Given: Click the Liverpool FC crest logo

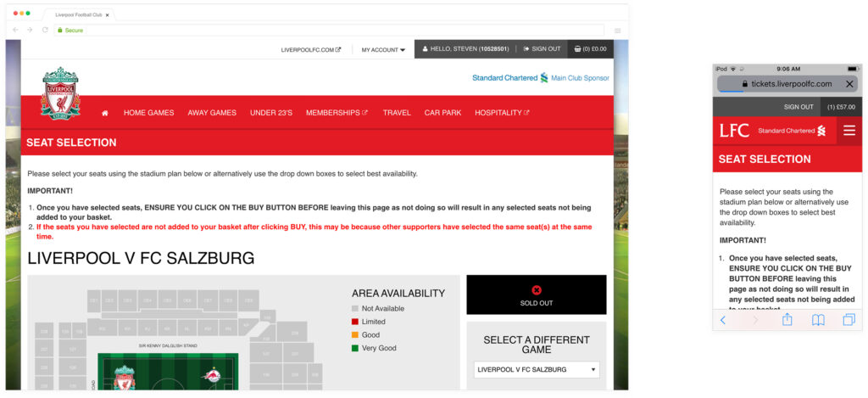Looking at the screenshot, I should tap(60, 94).
